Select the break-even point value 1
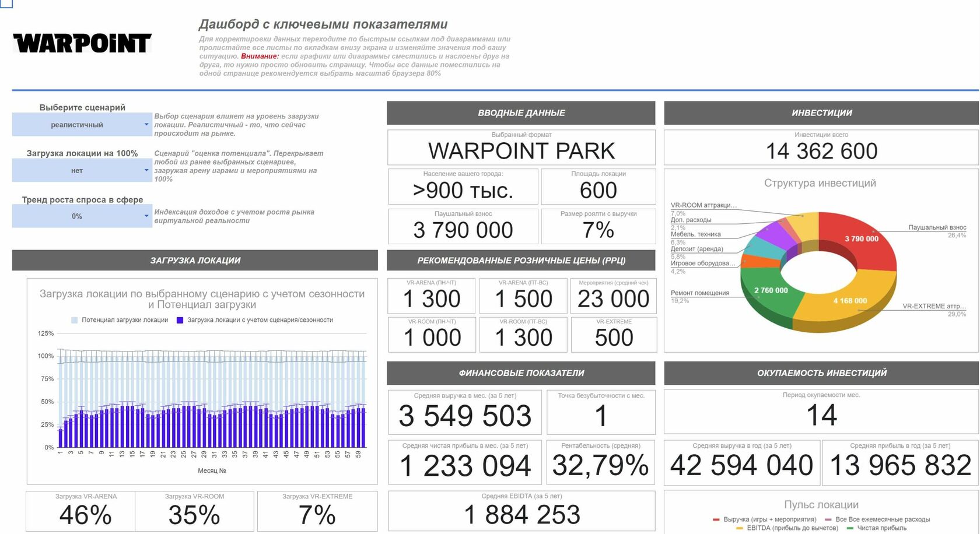The width and height of the screenshot is (980, 534). pyautogui.click(x=601, y=416)
